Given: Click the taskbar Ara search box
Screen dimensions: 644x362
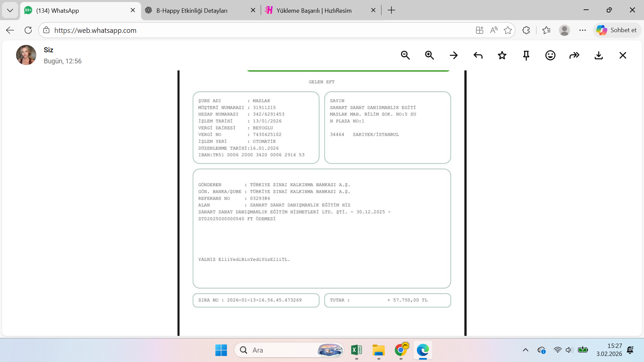Looking at the screenshot, I should (x=289, y=350).
